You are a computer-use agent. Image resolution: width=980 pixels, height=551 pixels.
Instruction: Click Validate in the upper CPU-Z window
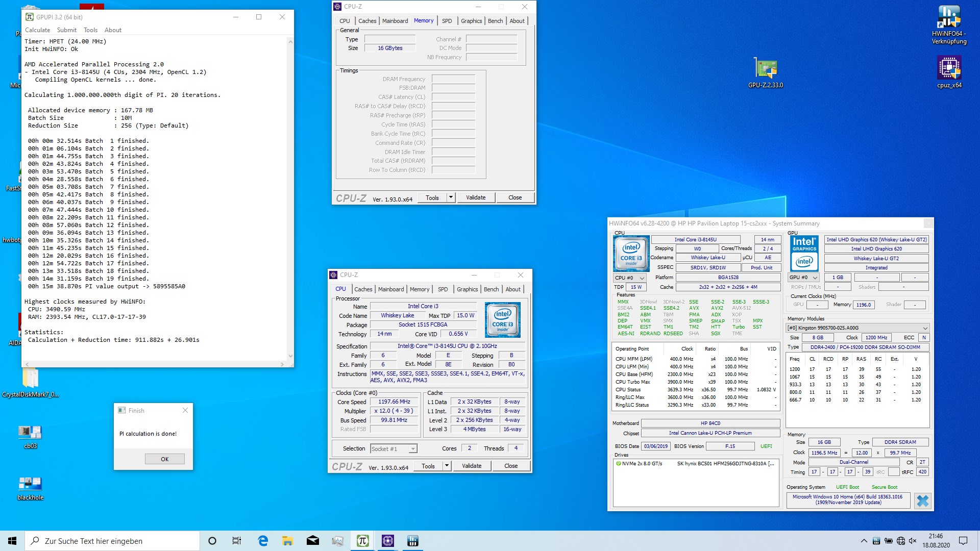coord(476,197)
